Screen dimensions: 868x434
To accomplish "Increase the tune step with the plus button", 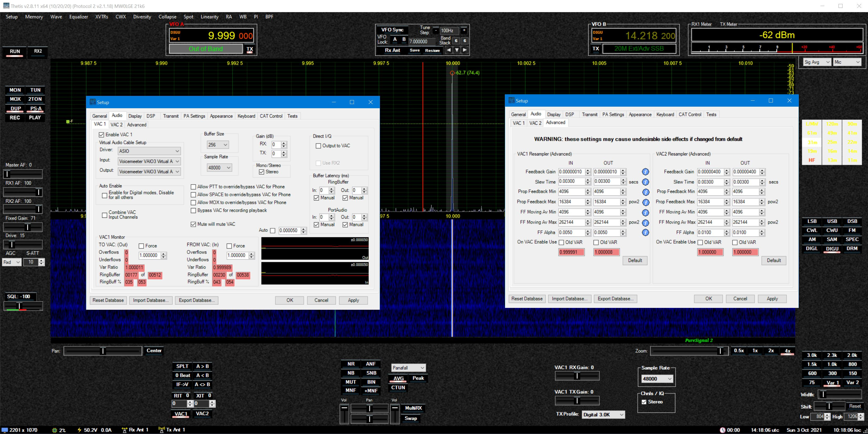I will [x=464, y=30].
